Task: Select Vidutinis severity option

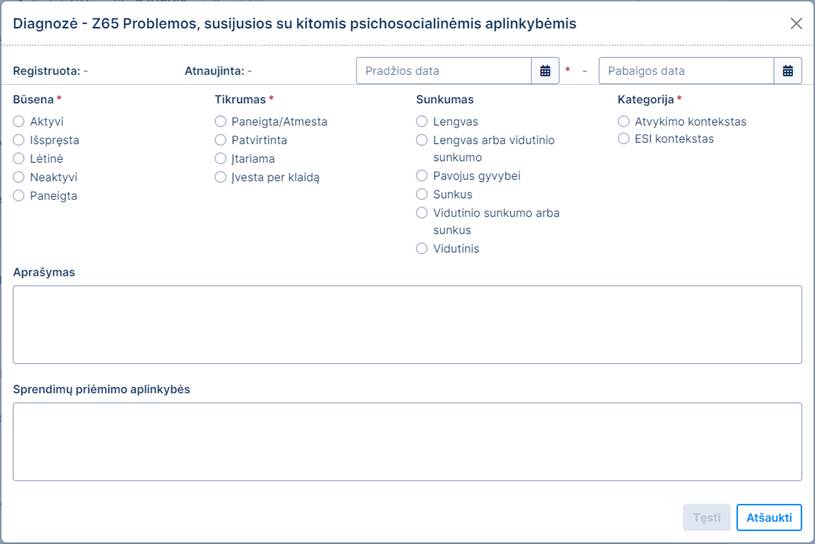Action: point(422,248)
